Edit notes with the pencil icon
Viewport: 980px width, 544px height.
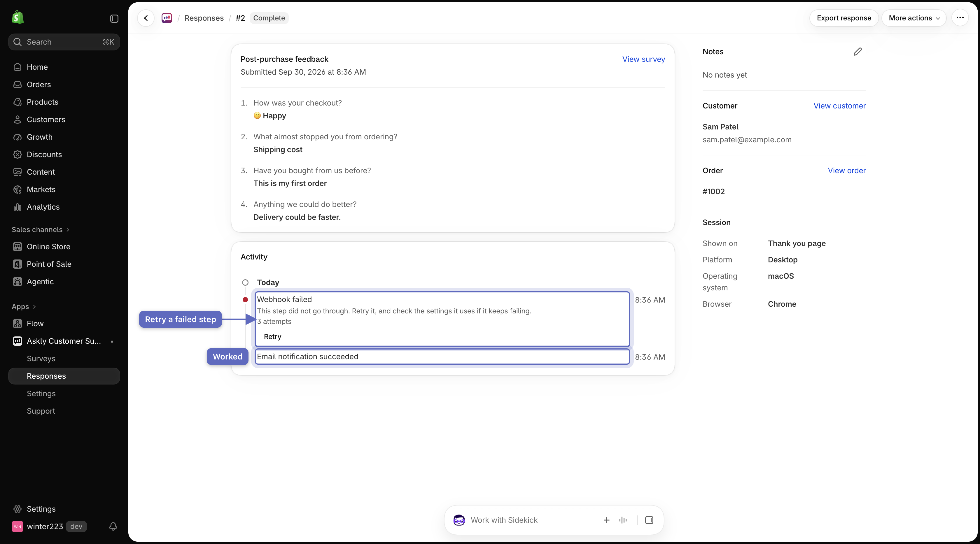857,52
